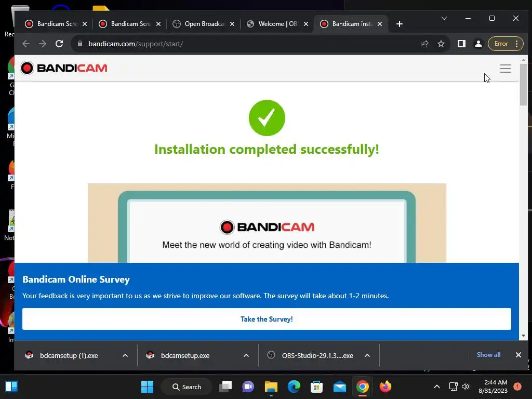Viewport: 532px width, 399px height.
Task: Expand options for bdcamsetup (1).exe
Action: pyautogui.click(x=125, y=355)
